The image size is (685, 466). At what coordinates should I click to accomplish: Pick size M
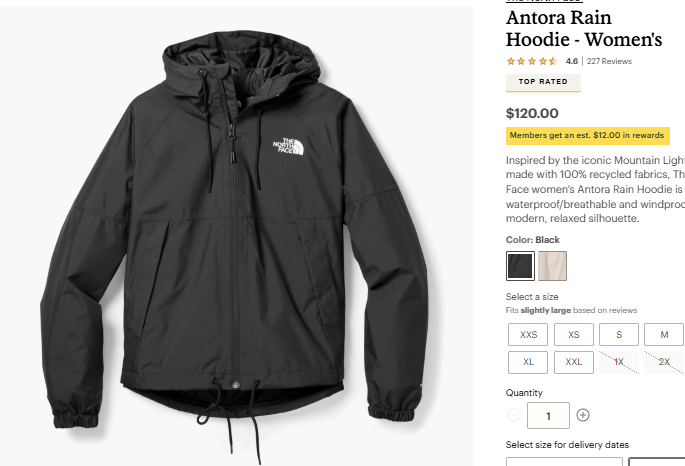coord(664,335)
